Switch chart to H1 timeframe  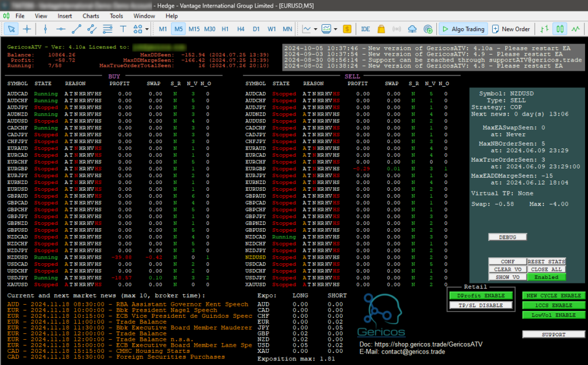tap(225, 29)
